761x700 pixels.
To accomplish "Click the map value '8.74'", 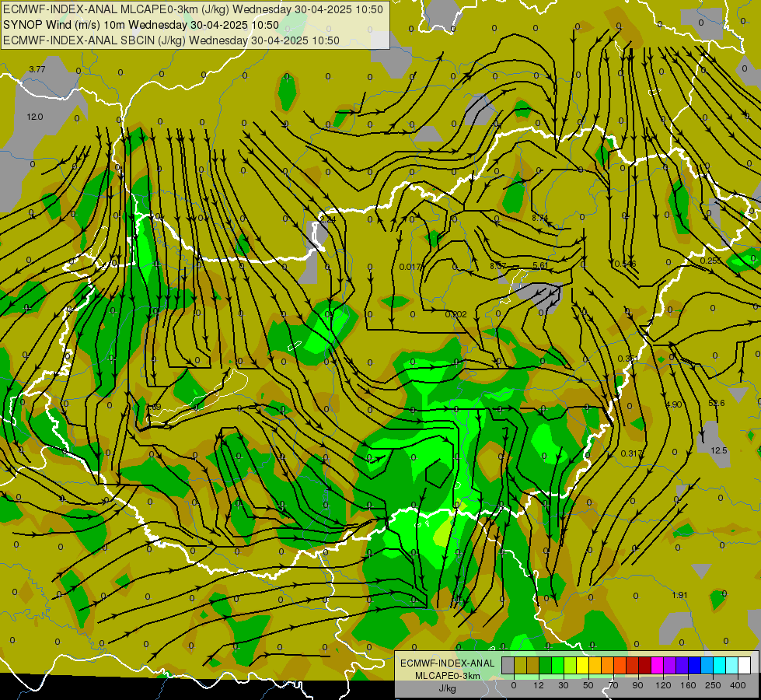I will point(539,218).
